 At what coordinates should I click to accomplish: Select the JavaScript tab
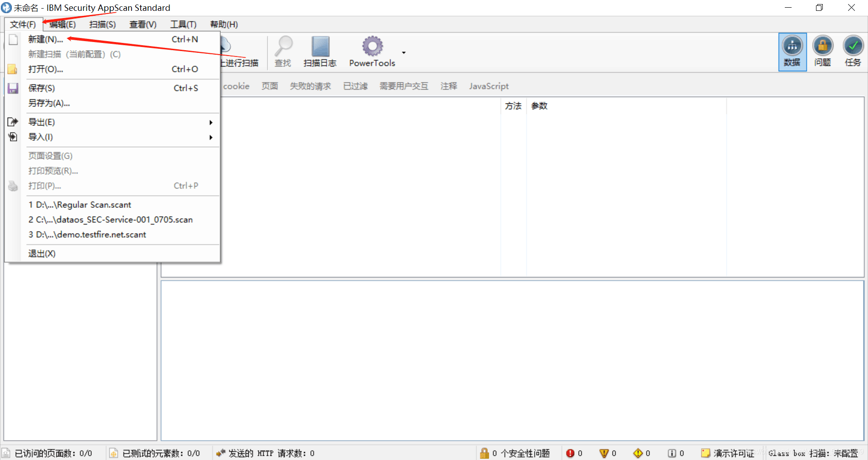pos(489,86)
